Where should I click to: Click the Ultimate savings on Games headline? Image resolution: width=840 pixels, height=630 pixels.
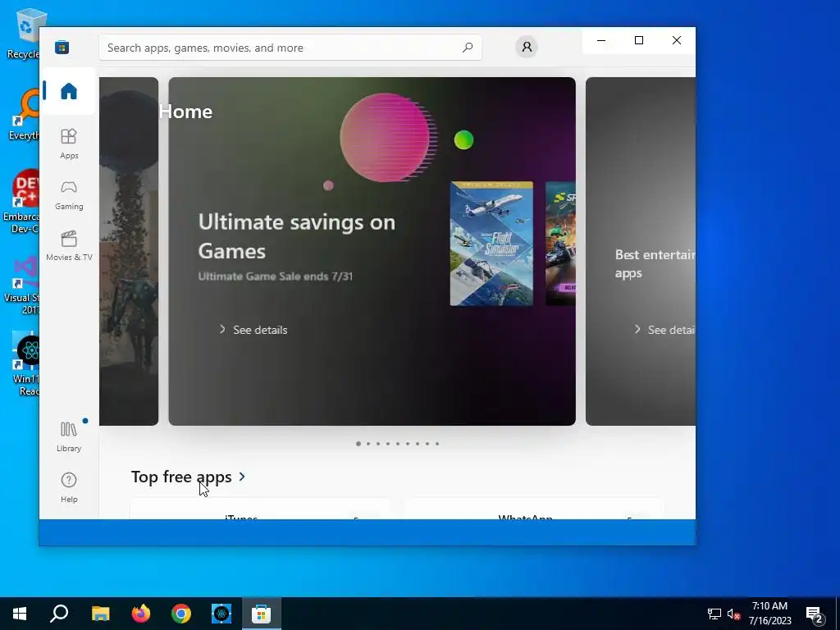click(296, 236)
